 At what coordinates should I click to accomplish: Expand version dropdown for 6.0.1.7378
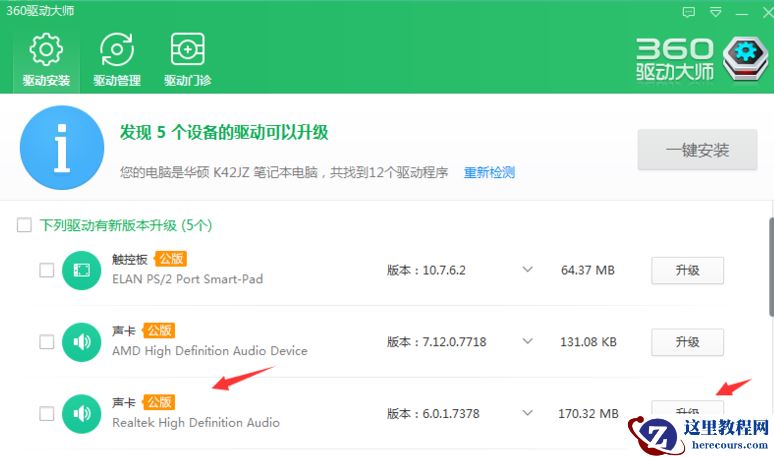tap(528, 413)
